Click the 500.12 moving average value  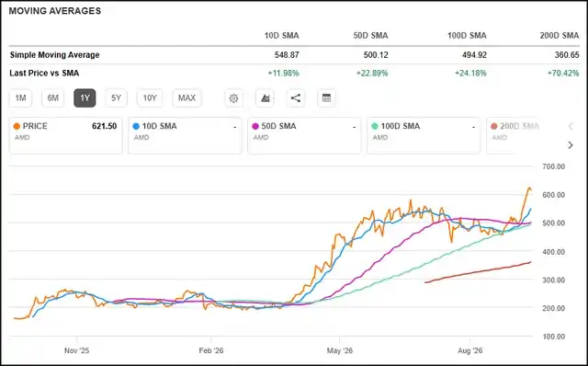coord(376,55)
